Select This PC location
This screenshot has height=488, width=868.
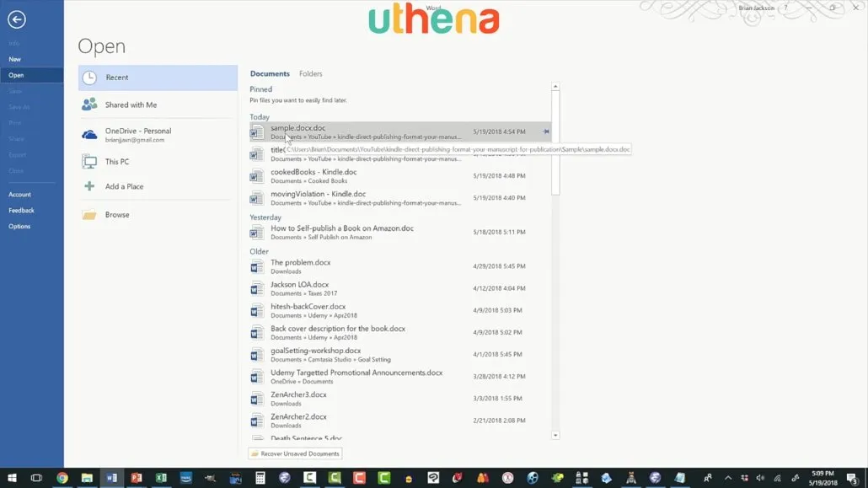point(158,162)
